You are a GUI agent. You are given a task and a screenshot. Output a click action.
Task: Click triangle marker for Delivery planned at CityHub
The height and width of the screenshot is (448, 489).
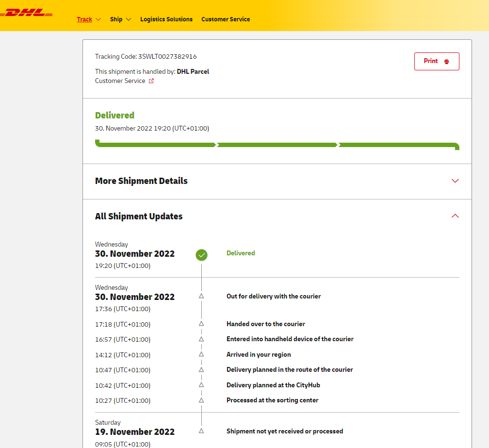201,385
